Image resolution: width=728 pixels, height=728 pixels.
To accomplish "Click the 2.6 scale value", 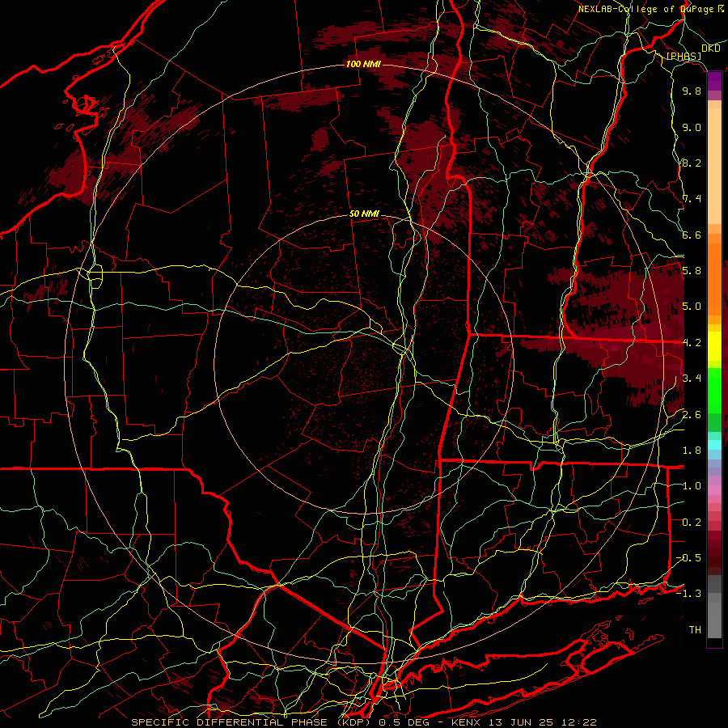I will 692,415.
